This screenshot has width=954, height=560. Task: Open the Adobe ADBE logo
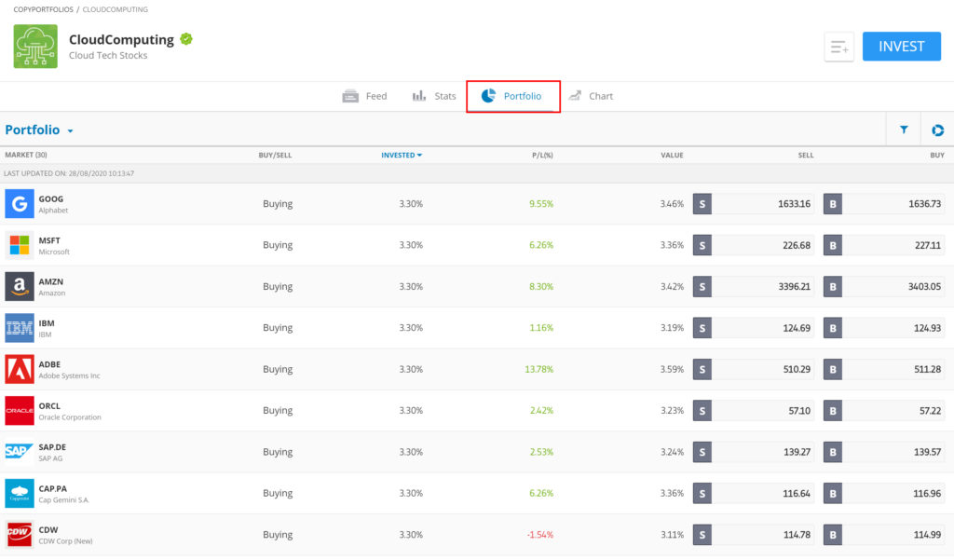tap(20, 369)
